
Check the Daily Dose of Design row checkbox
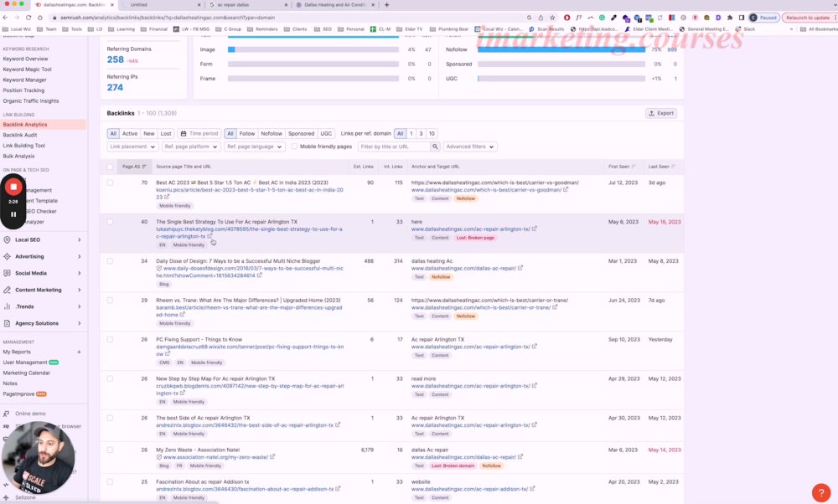coord(110,261)
